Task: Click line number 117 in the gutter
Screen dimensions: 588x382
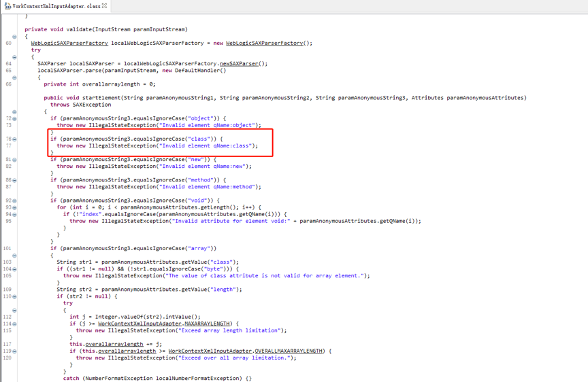Action: click(7, 344)
